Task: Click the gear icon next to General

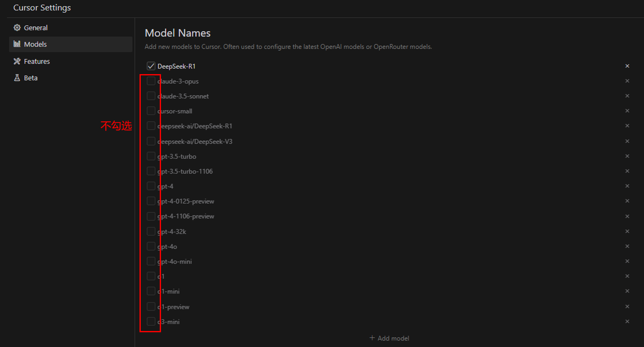Action: [x=17, y=28]
